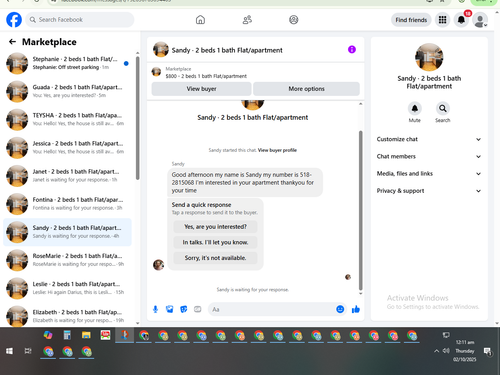500x375 pixels.
Task: Expand Media, files and links section
Action: pyautogui.click(x=429, y=174)
